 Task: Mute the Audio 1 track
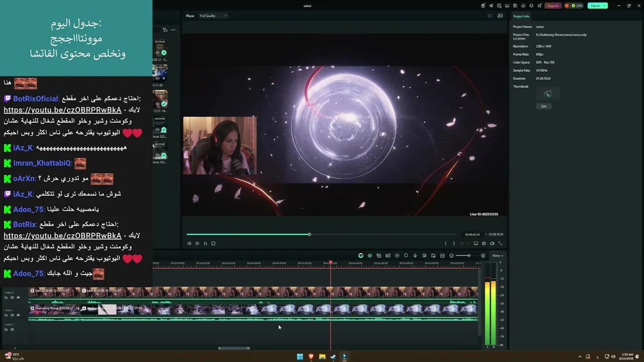point(12,329)
